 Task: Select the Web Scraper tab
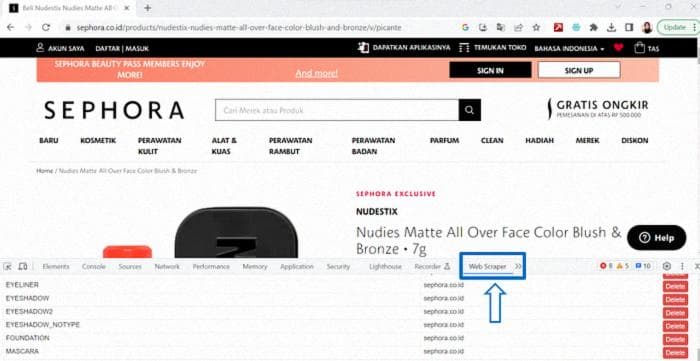pyautogui.click(x=487, y=267)
